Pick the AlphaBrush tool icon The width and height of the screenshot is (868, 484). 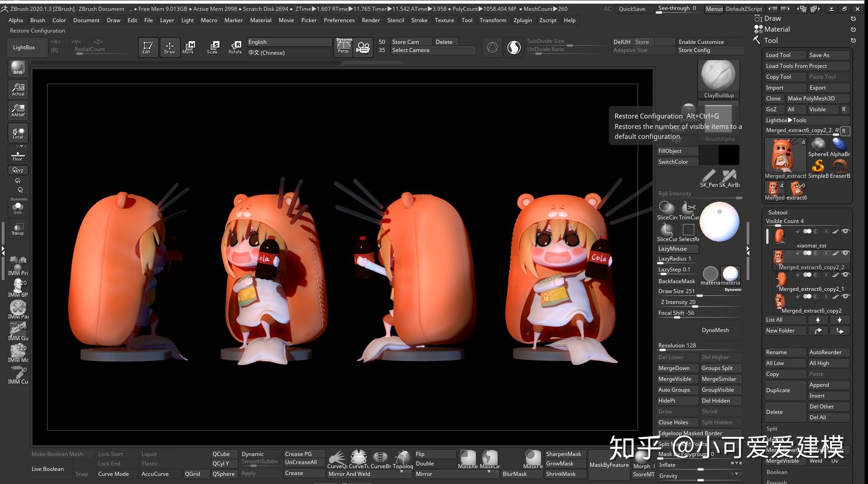point(840,147)
